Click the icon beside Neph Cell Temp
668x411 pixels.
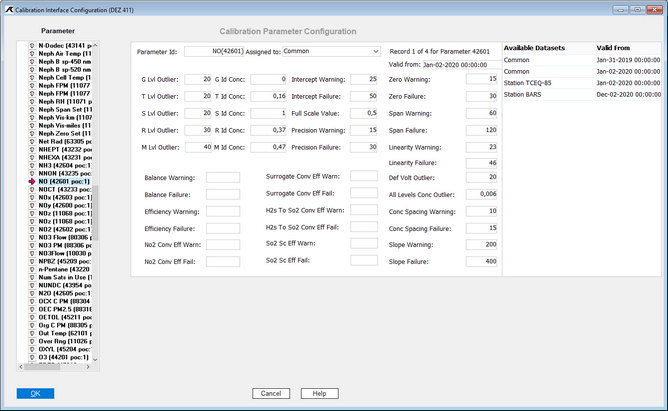tap(32, 78)
